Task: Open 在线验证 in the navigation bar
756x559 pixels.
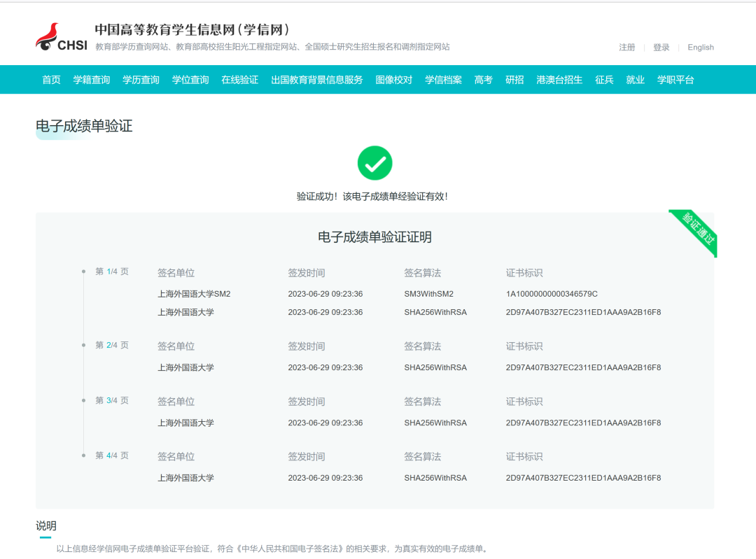Action: point(239,79)
